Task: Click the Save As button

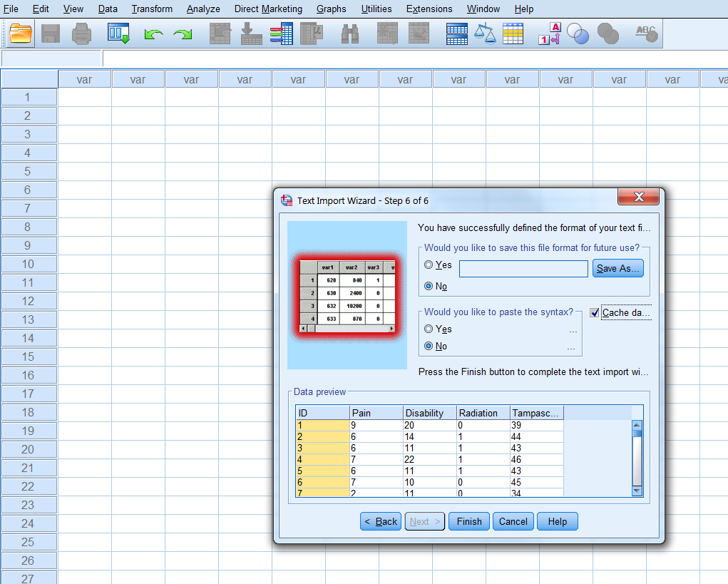Action: [619, 269]
